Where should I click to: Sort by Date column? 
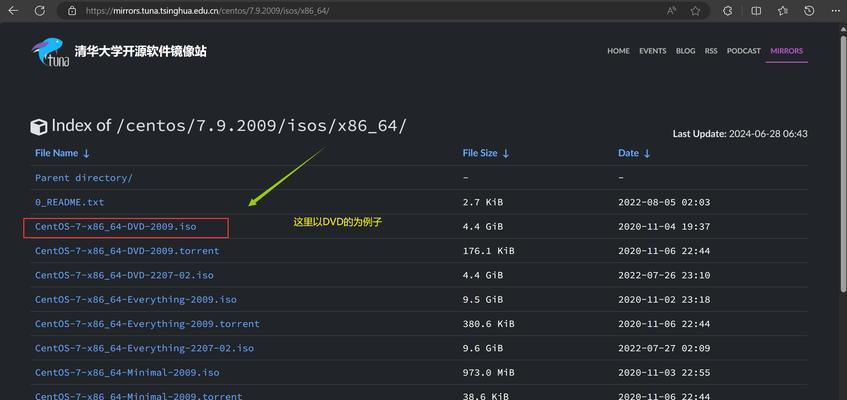[634, 153]
